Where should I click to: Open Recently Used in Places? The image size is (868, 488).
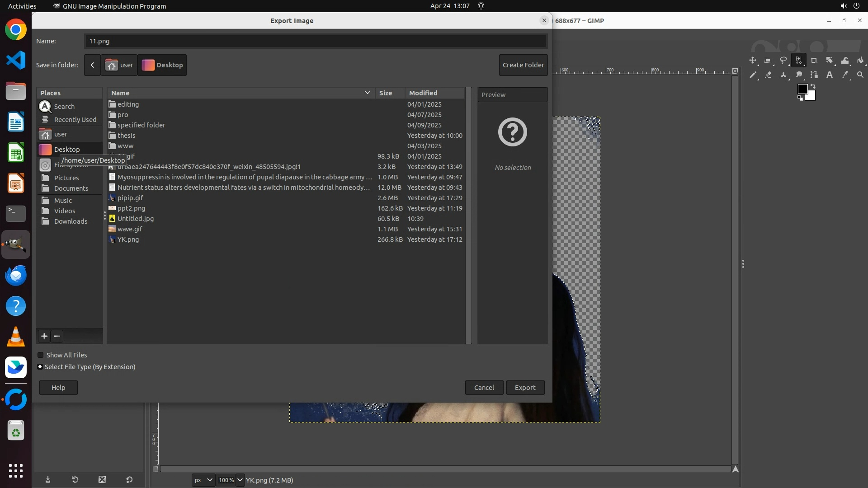75,120
